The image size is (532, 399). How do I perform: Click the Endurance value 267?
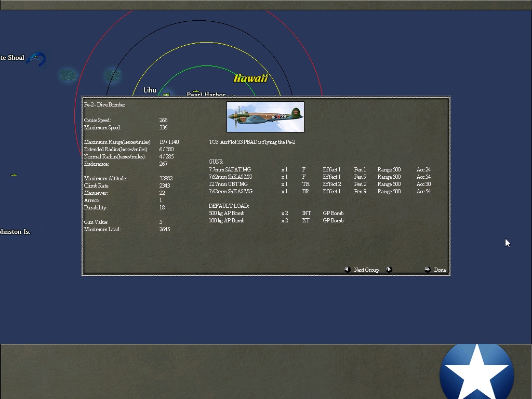click(163, 164)
